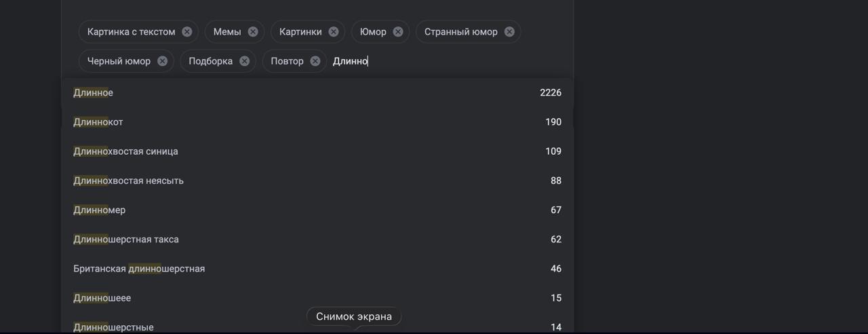Click the 'Картинка с текстом' tag label
The height and width of the screenshot is (334, 868).
click(x=132, y=32)
